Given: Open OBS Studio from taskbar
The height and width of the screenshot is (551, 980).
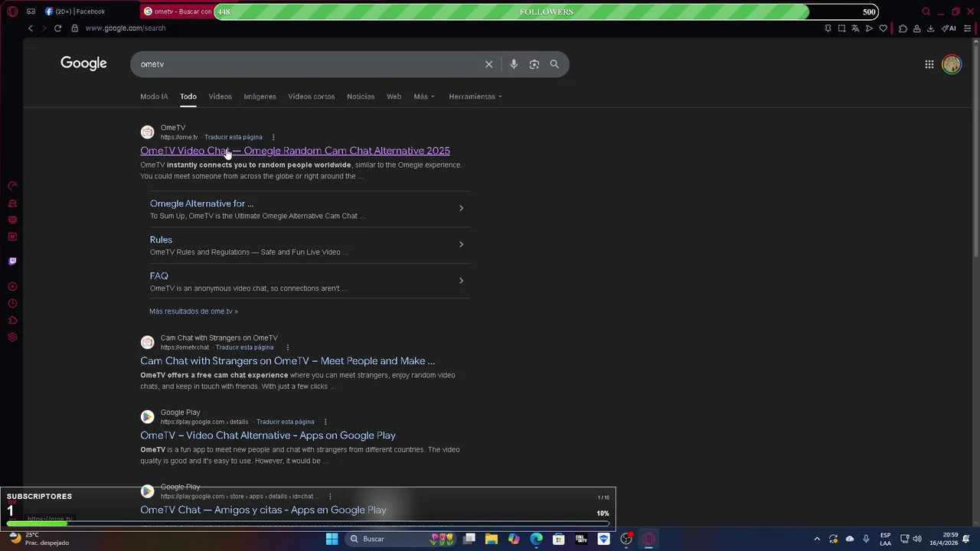Looking at the screenshot, I should (x=626, y=539).
